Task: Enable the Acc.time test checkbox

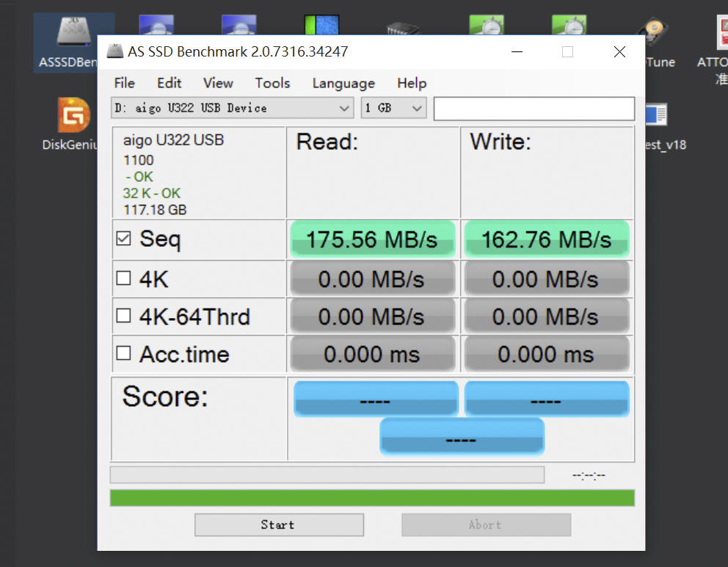Action: coord(123,353)
